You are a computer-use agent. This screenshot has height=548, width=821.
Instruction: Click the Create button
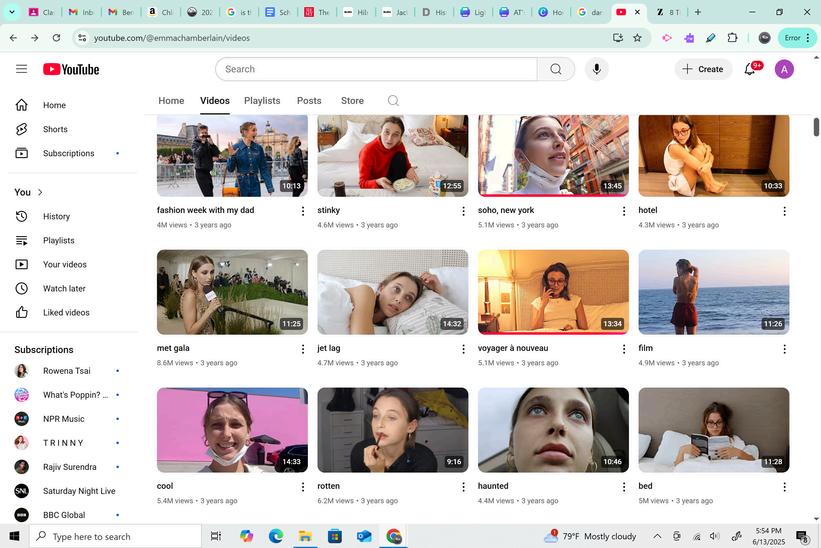click(703, 69)
